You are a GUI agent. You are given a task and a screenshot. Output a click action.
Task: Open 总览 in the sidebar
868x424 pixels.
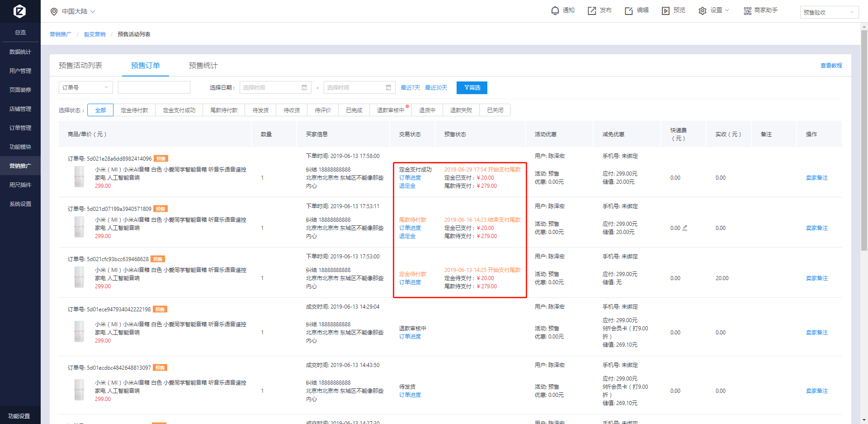click(20, 33)
